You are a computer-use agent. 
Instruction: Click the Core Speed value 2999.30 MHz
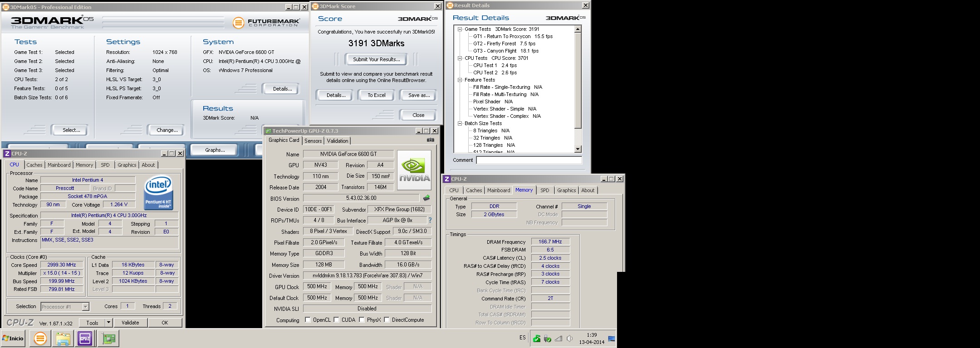(62, 265)
